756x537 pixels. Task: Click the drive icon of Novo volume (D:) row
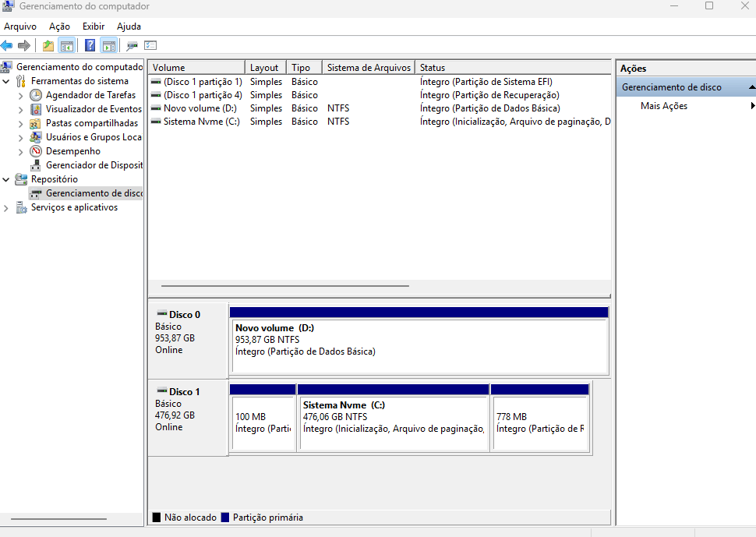click(156, 108)
